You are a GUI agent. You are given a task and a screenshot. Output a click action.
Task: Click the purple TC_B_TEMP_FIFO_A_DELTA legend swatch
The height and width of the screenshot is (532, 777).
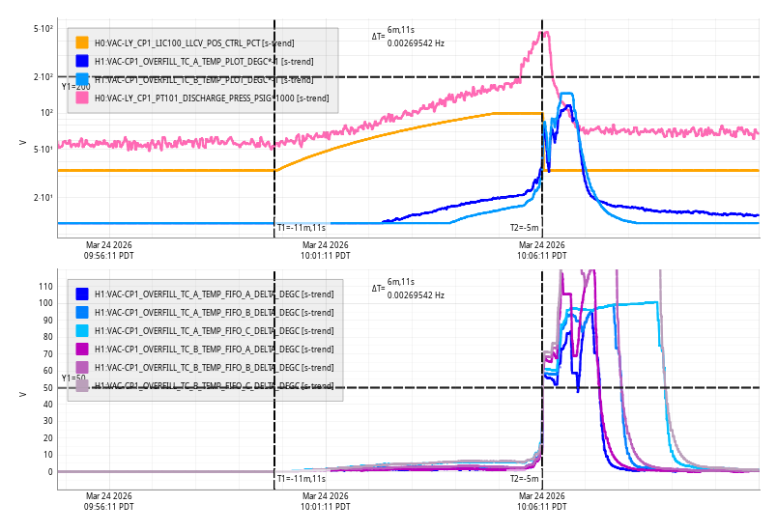82,349
